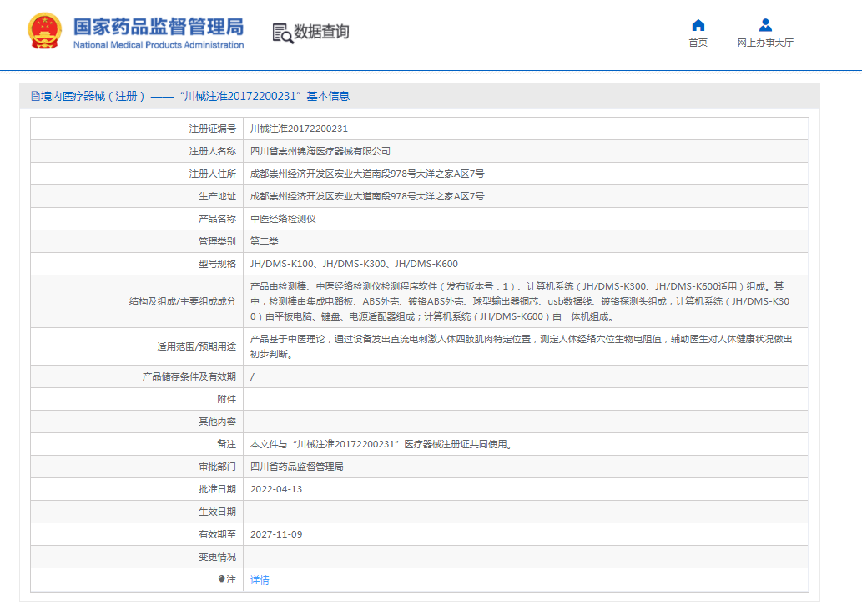Viewport: 862px width, 616px height.
Task: Open the 网上办事大厅 service hall entry
Action: point(764,43)
